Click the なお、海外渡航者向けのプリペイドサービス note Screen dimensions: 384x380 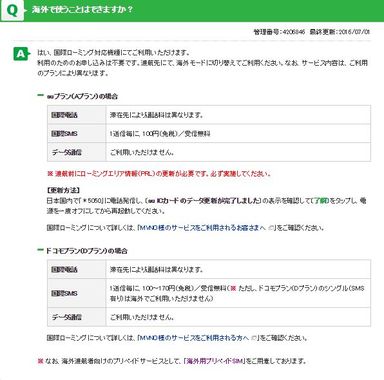[172, 361]
